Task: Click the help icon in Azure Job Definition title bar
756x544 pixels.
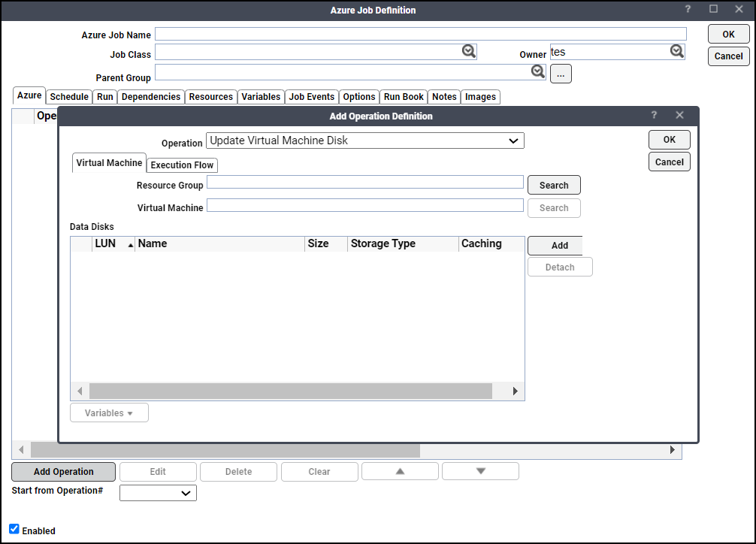Action: tap(688, 9)
